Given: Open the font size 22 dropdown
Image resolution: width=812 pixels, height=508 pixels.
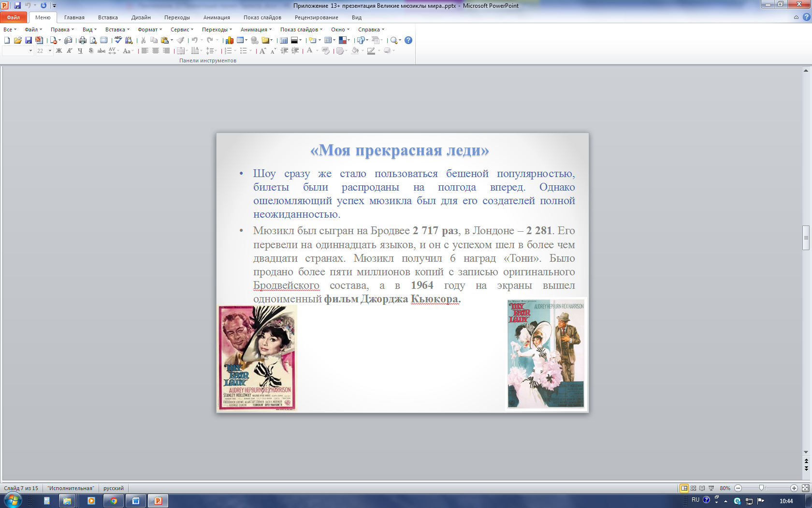Looking at the screenshot, I should click(x=50, y=51).
